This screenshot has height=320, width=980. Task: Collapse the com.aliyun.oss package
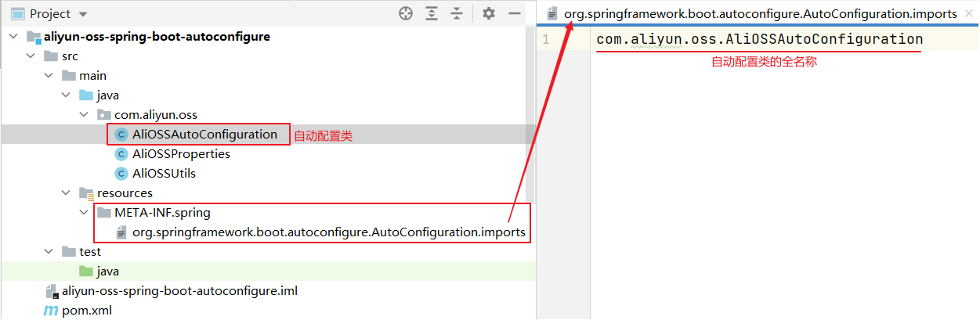coord(84,115)
